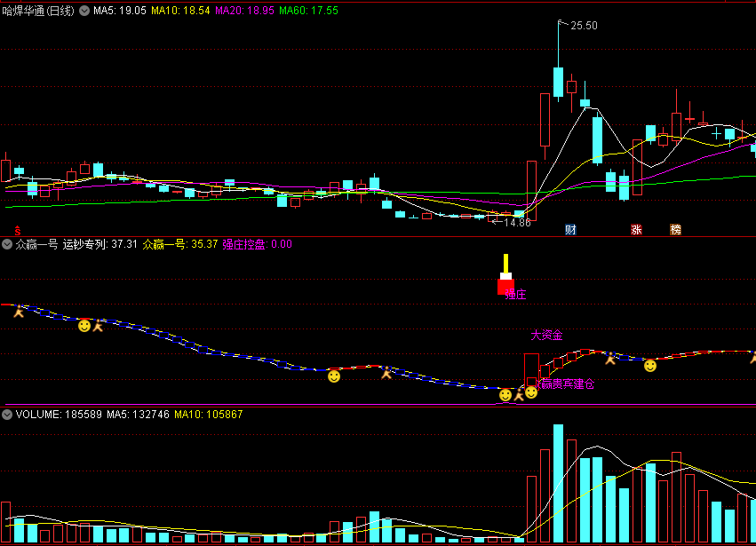
Task: Click the MA5: 19.05 price label
Action: (120, 11)
